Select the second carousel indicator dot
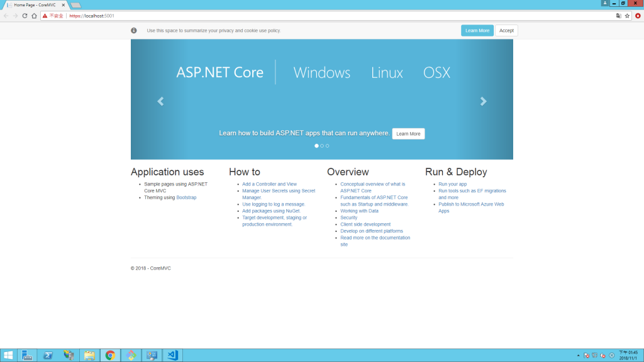This screenshot has width=644, height=362. tap(322, 146)
